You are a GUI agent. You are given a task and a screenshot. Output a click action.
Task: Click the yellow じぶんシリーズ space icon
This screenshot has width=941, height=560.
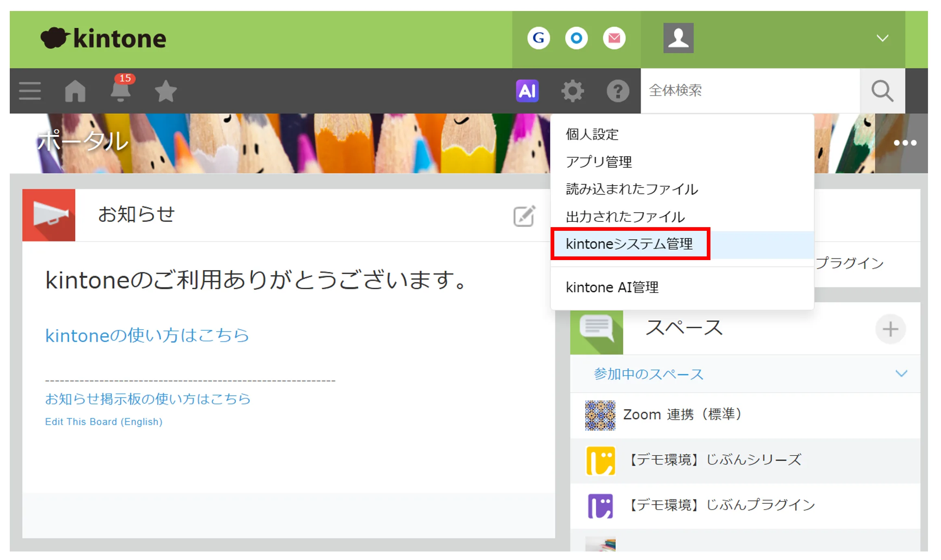(x=600, y=460)
